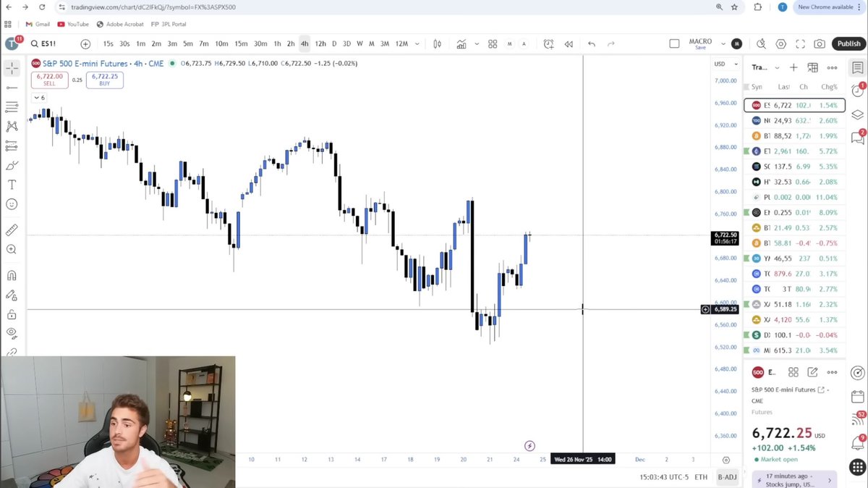Select the Fibonacci retracement tools

point(12,107)
